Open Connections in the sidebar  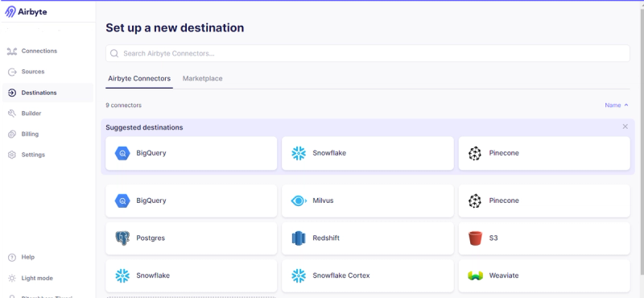click(x=48, y=51)
